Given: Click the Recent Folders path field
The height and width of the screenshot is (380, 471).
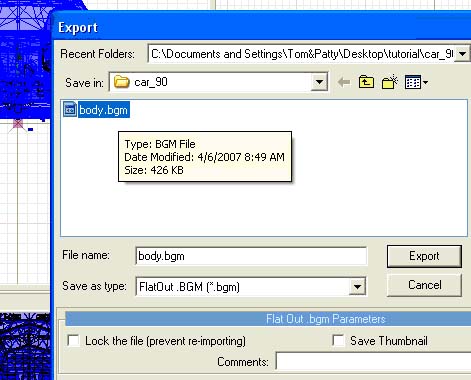Looking at the screenshot, I should 302,54.
